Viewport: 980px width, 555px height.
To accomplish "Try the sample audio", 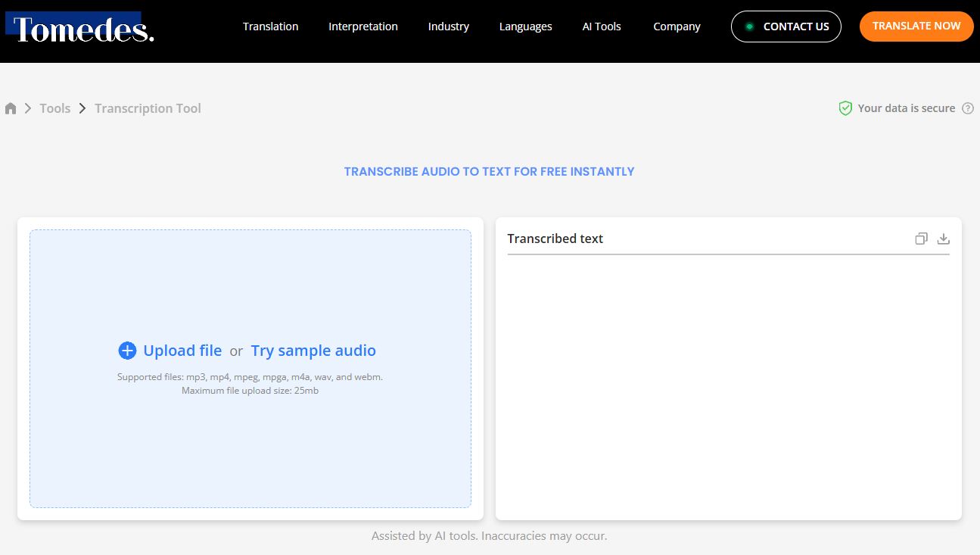I will (313, 351).
